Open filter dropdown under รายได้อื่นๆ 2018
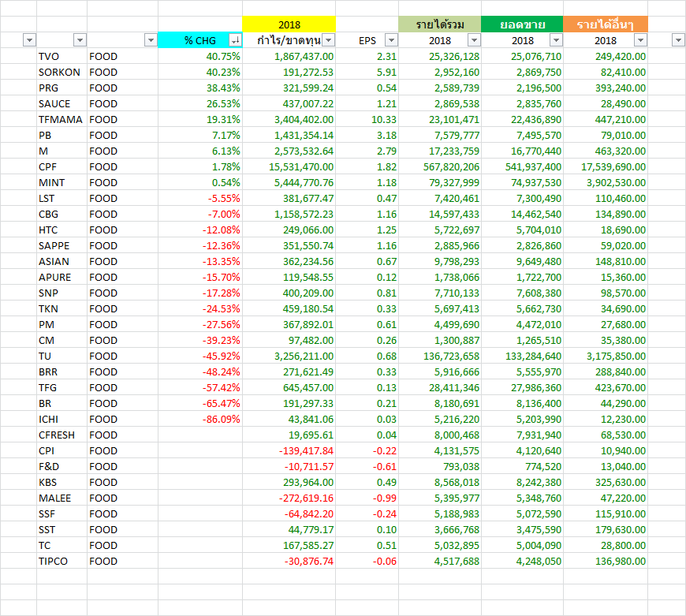The image size is (686, 616). click(x=640, y=40)
